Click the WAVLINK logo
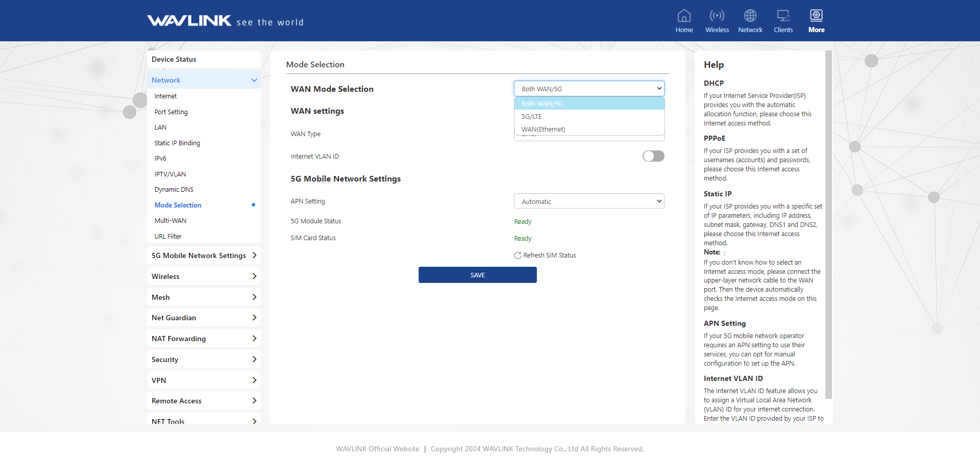Viewport: 980px width, 464px height. [189, 21]
